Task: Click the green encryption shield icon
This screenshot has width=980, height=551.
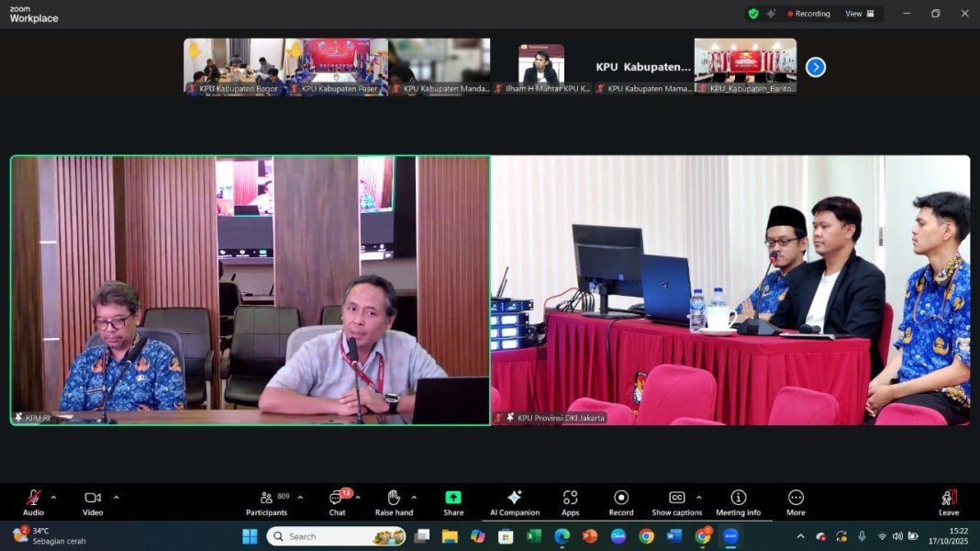Action: click(753, 14)
